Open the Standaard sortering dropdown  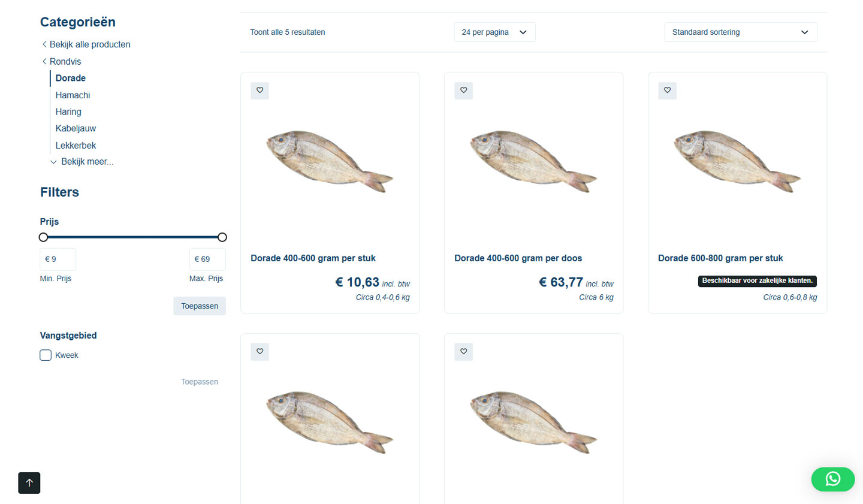(740, 32)
